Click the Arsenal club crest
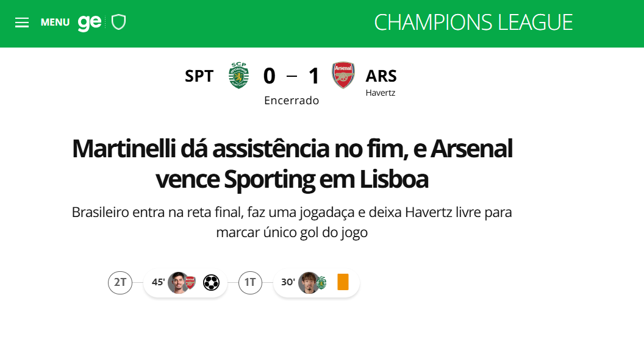Screen dimensions: 644x356 coord(343,75)
